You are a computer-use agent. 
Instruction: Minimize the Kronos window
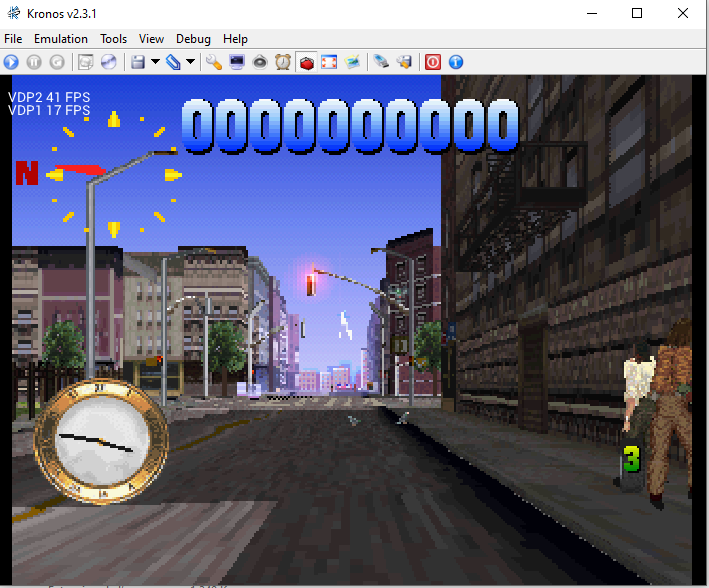pos(592,14)
